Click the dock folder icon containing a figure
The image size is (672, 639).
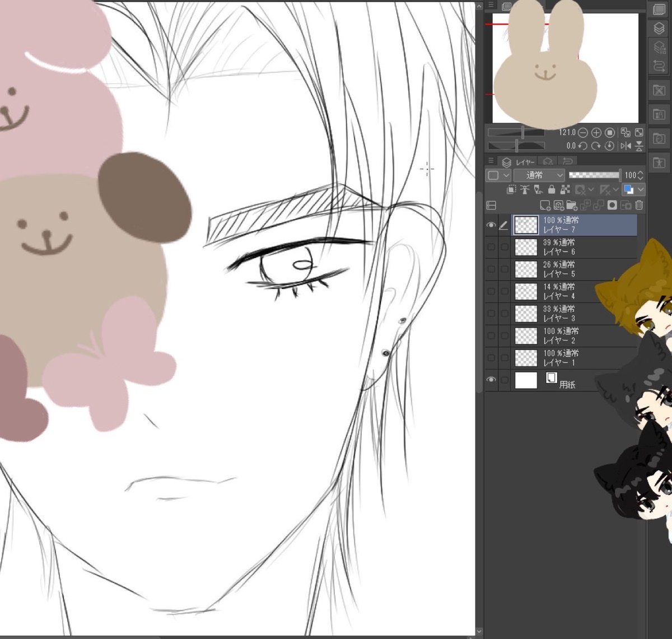(659, 162)
